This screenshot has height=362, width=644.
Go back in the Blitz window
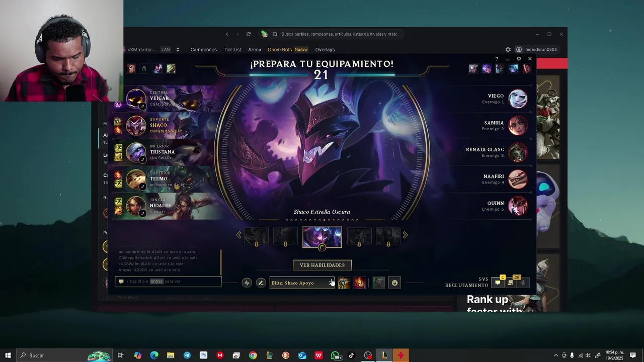(x=227, y=34)
